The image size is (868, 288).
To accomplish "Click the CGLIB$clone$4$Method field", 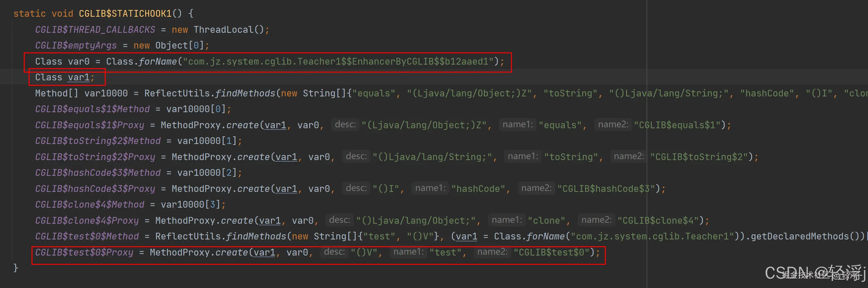I will [90, 204].
